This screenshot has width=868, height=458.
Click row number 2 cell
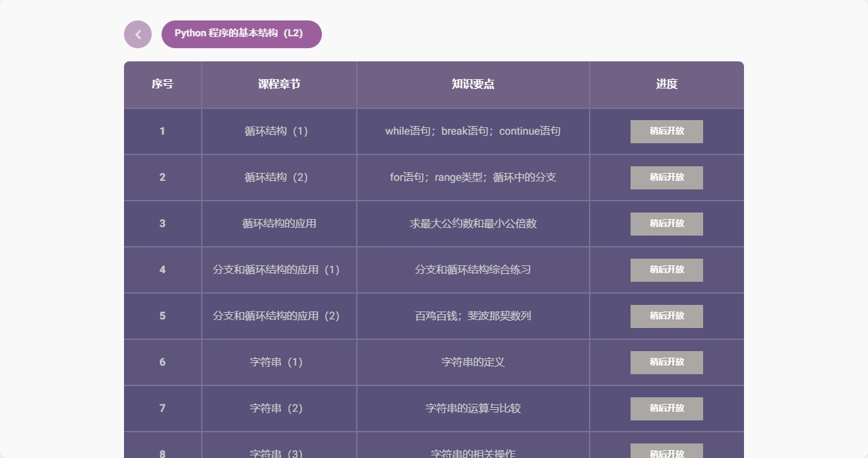[x=162, y=178]
